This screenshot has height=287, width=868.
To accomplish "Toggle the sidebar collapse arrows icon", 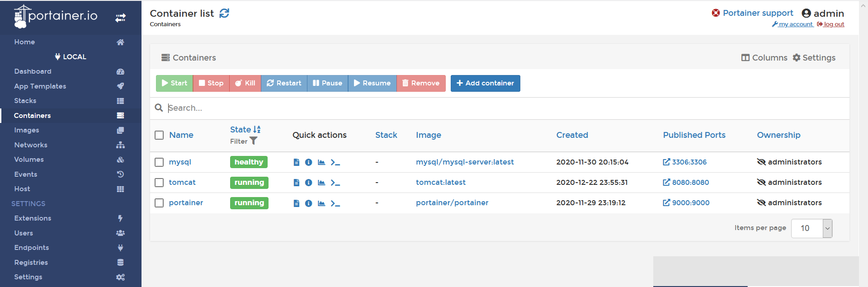I will pyautogui.click(x=120, y=18).
